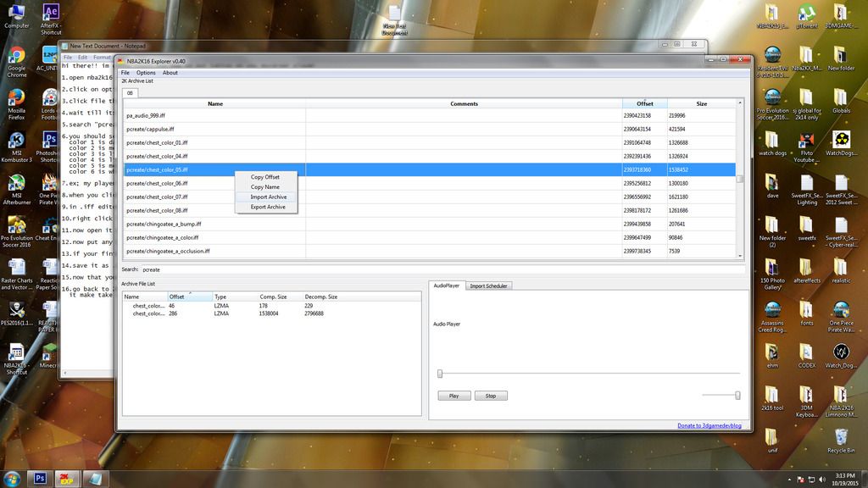Open the sweetfx desktop file icon
The width and height of the screenshot is (868, 488).
point(807,229)
